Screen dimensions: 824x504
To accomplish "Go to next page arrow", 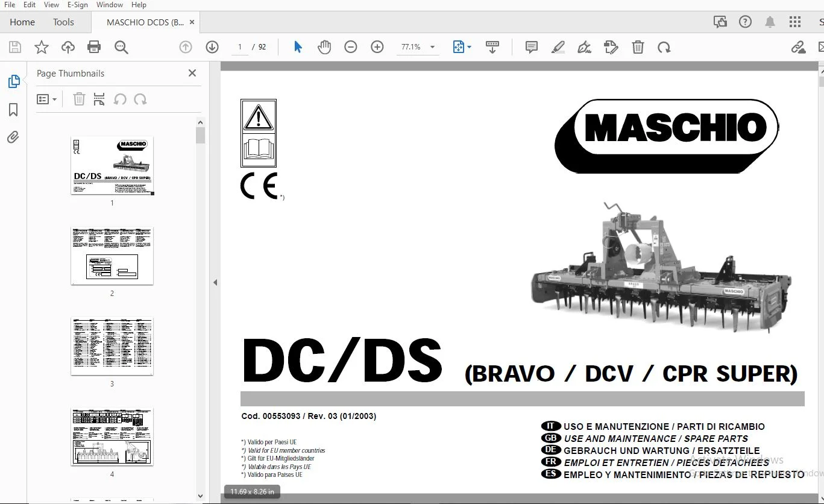I will [x=212, y=47].
